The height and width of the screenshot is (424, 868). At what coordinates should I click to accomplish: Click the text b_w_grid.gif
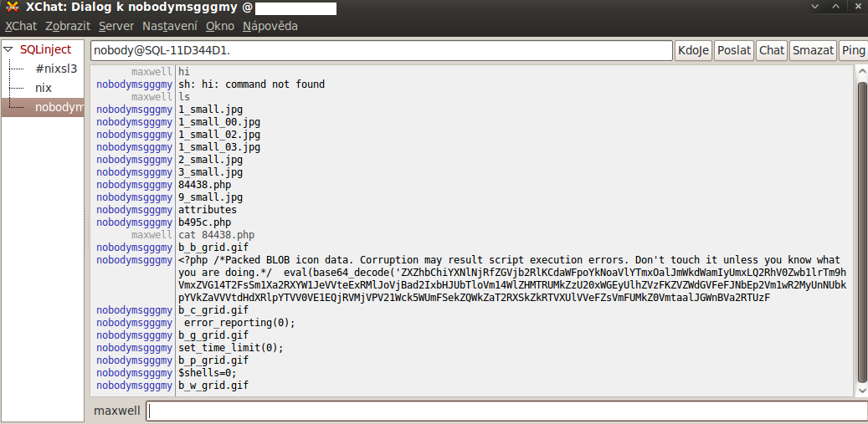[x=213, y=386]
